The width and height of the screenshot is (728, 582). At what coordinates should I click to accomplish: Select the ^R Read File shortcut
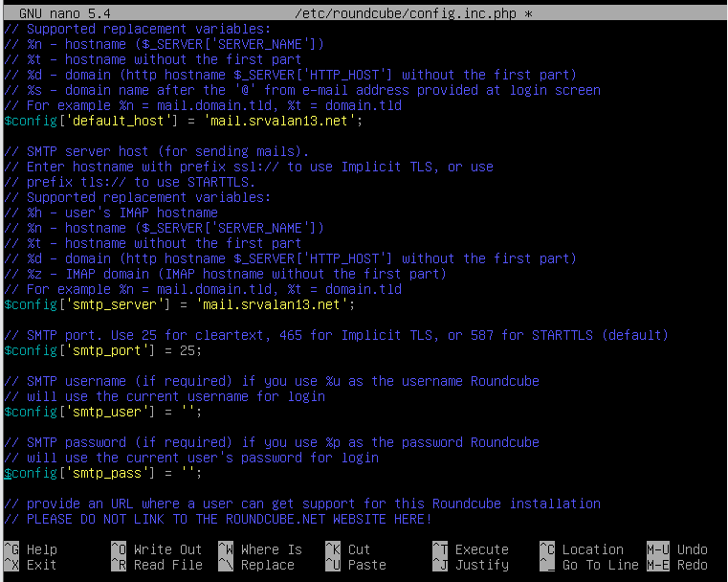click(157, 565)
